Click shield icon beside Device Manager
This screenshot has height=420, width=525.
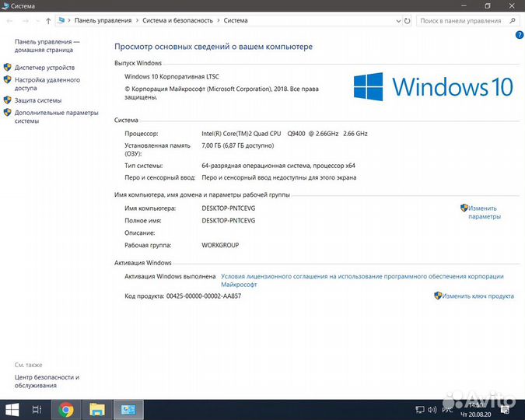click(7, 68)
